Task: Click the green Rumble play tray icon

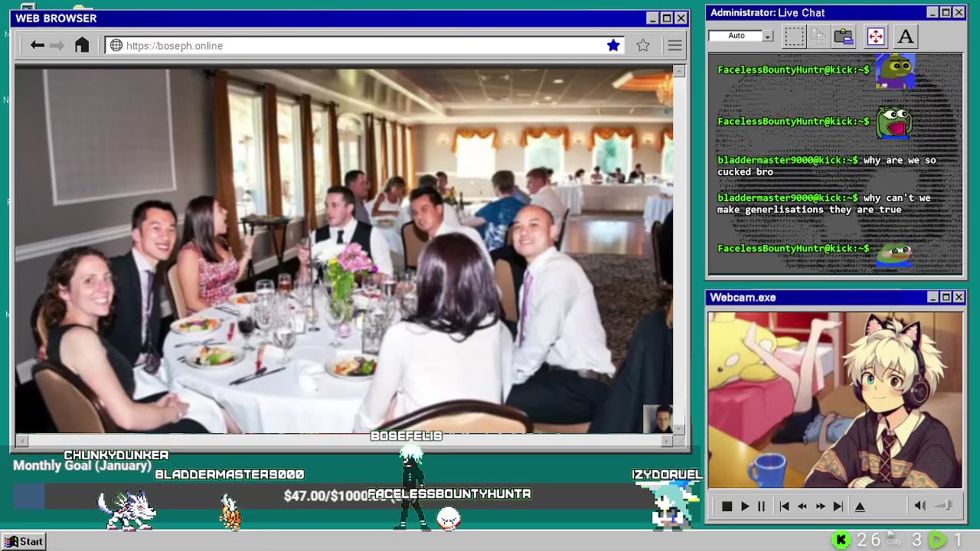Action: click(937, 540)
